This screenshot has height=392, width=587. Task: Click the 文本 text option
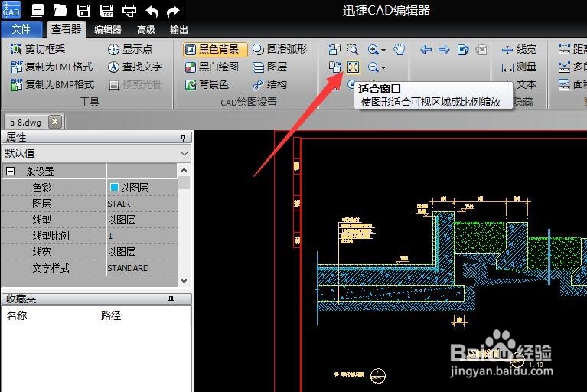[x=527, y=85]
